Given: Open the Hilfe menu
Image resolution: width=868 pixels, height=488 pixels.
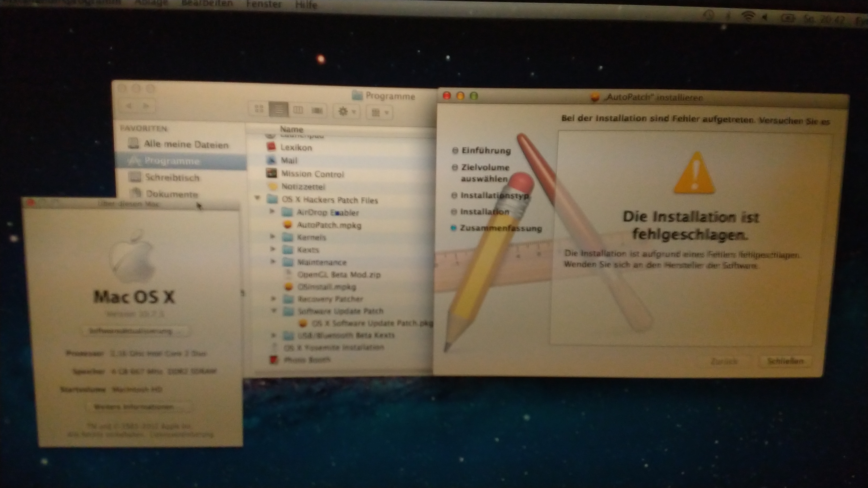Looking at the screenshot, I should pos(306,5).
